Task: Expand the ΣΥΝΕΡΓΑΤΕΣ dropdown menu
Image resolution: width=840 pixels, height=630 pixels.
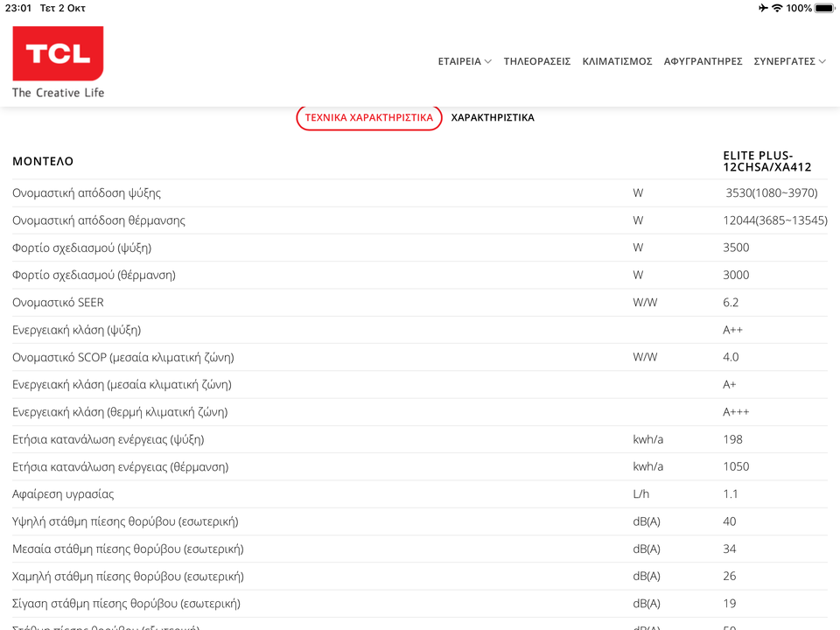Action: (x=789, y=61)
